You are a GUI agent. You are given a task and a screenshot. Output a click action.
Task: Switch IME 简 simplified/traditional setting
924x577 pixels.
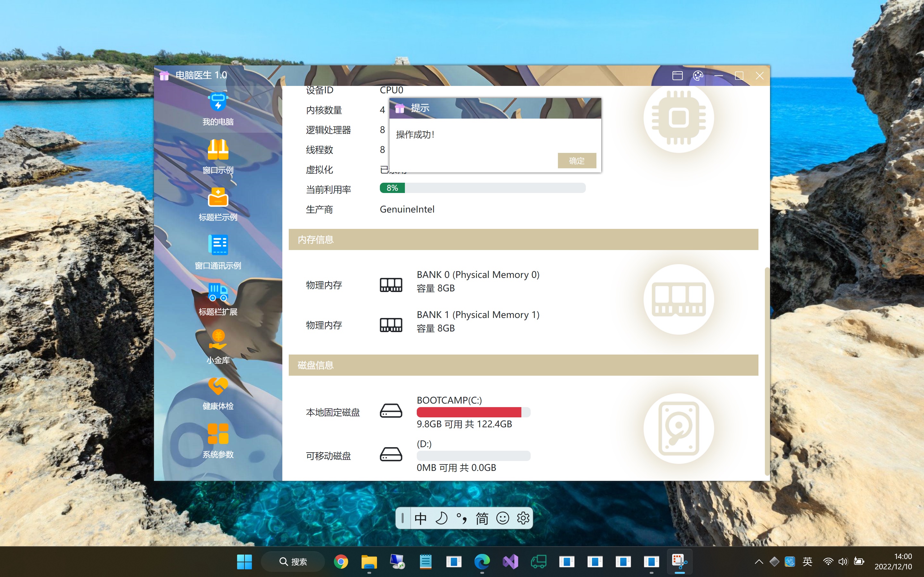[x=482, y=518]
